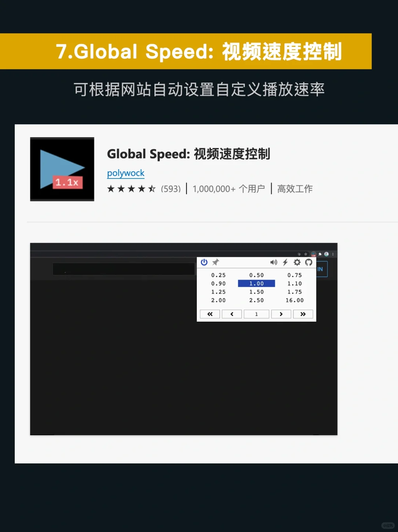
Task: Click the Global Speed badge showing 1.00
Action: [314, 255]
